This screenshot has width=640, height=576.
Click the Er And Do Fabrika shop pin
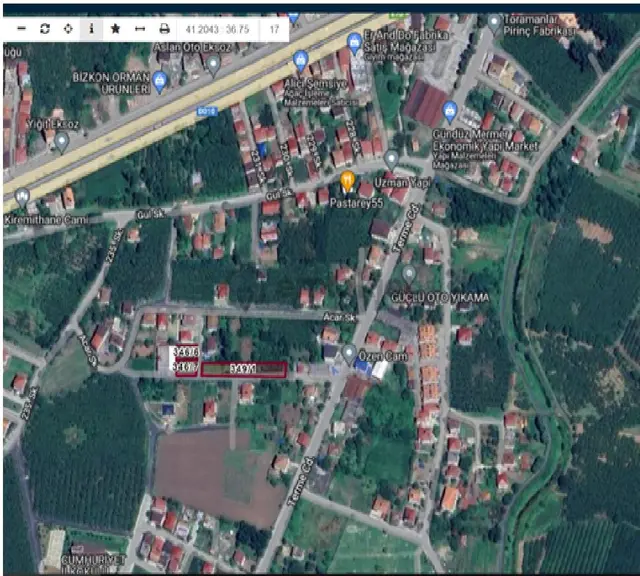354,44
